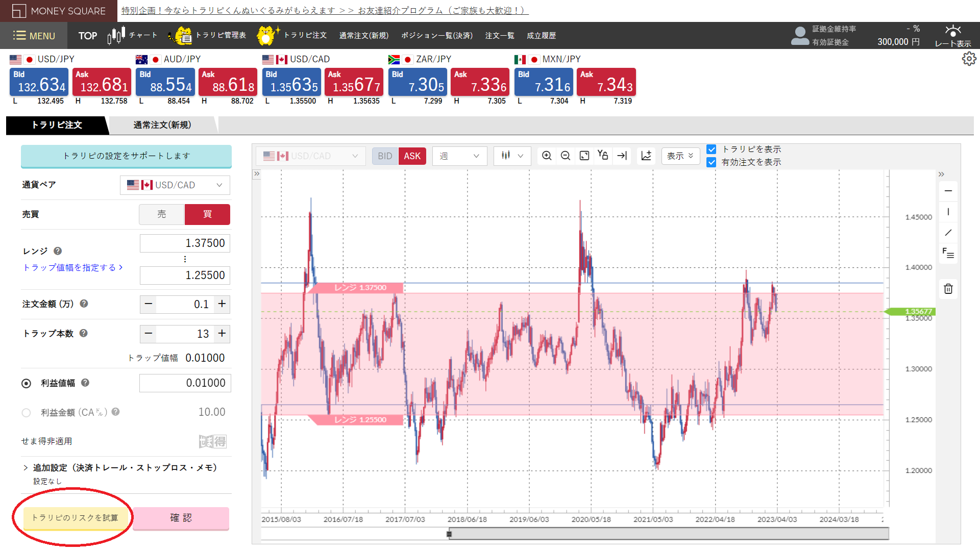This screenshot has width=980, height=551.
Task: Select 利益金額 radio button
Action: (27, 412)
